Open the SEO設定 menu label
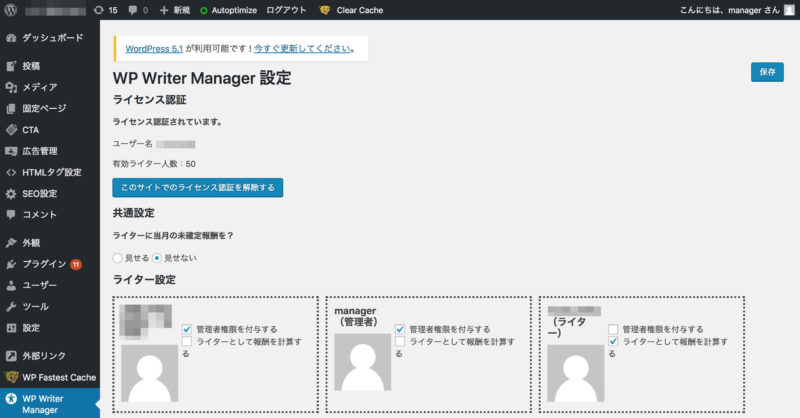The width and height of the screenshot is (800, 418). click(x=40, y=194)
